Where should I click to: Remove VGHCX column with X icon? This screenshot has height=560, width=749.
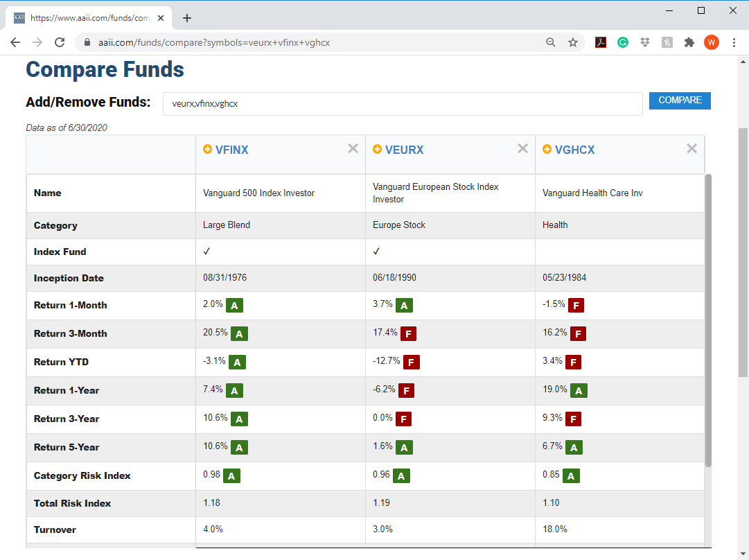pos(691,148)
